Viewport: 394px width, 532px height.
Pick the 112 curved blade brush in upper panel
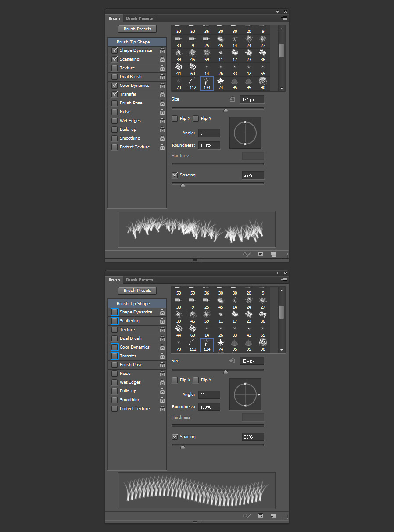pos(193,83)
